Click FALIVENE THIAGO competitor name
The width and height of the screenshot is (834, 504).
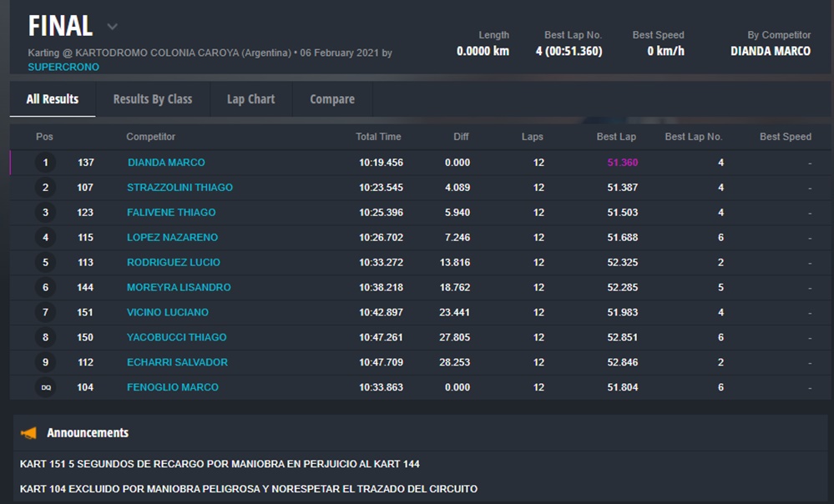point(171,213)
